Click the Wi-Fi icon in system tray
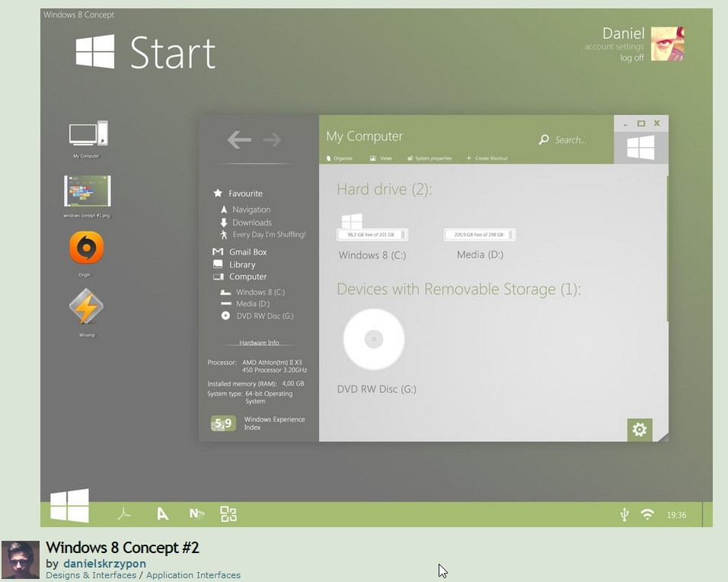 [647, 514]
